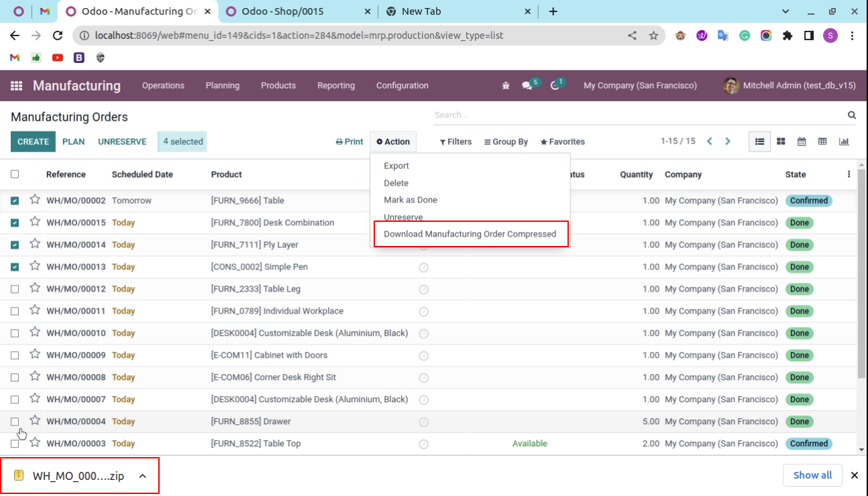Click into the Search field
The height and width of the screenshot is (496, 868).
click(637, 115)
